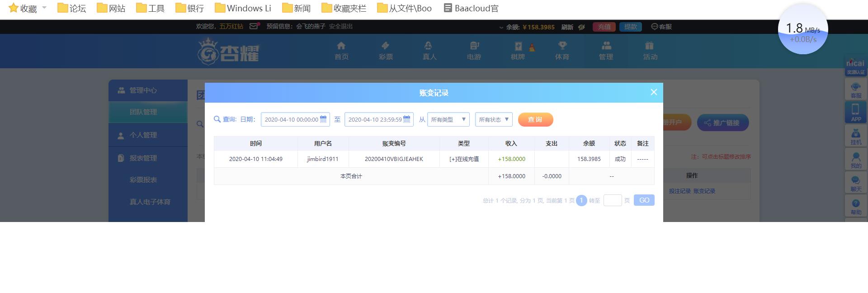Screen dimensions: 868x293
Task: Click the 五万红钻 username link
Action: tap(231, 27)
